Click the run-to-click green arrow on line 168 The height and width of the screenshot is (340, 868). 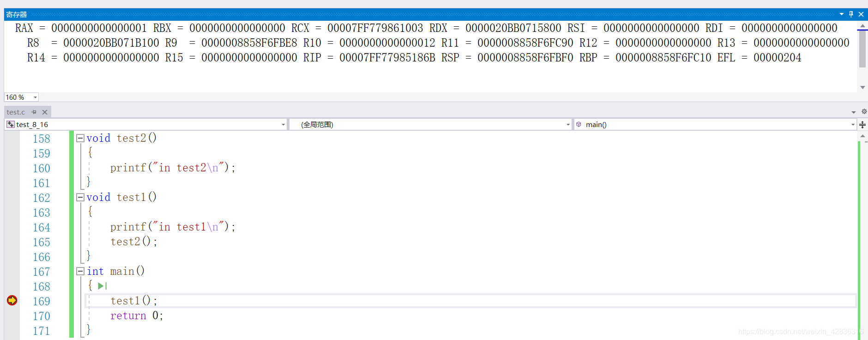coord(102,286)
